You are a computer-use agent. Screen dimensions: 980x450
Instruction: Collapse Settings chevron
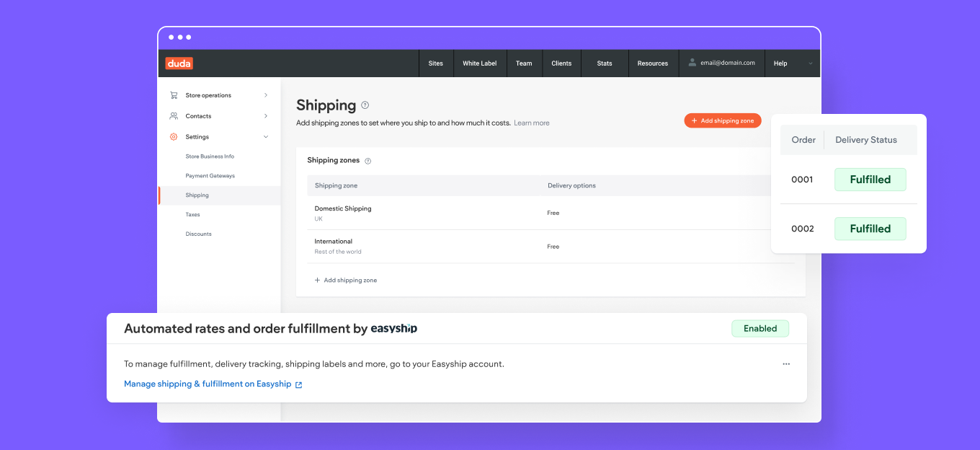[x=266, y=137]
